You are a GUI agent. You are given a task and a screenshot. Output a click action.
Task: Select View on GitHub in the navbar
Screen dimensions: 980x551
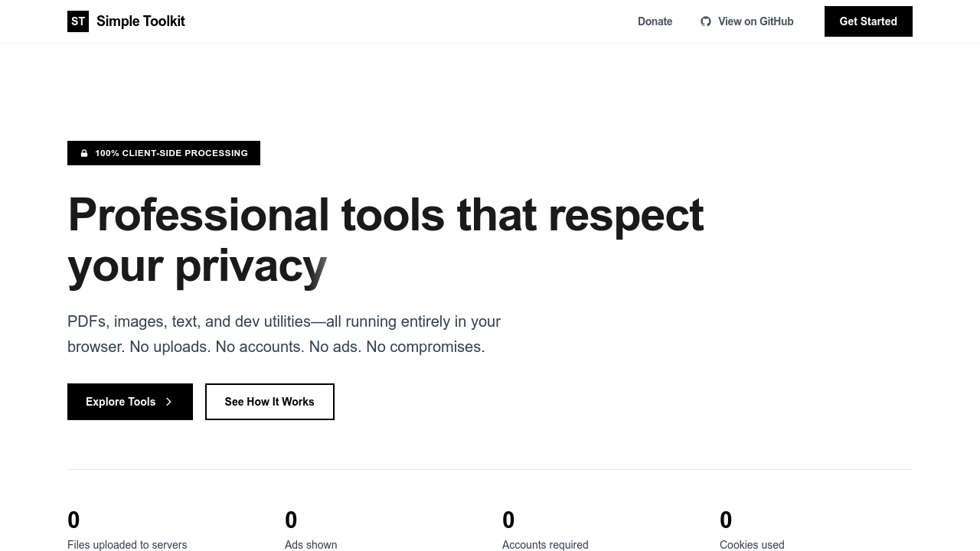(746, 21)
